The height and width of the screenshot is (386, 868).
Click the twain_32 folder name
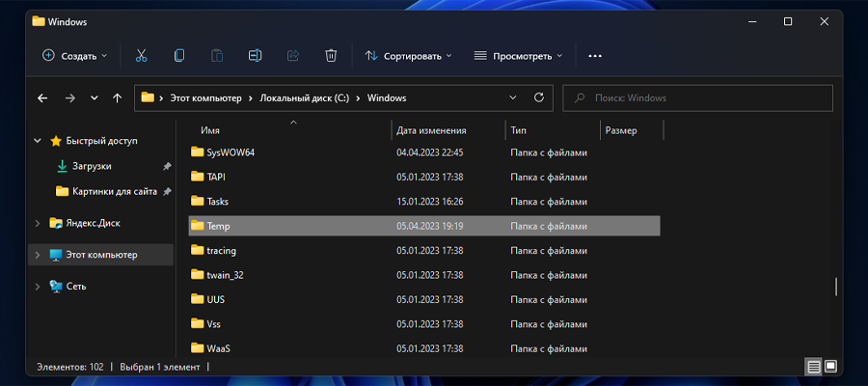pyautogui.click(x=226, y=275)
